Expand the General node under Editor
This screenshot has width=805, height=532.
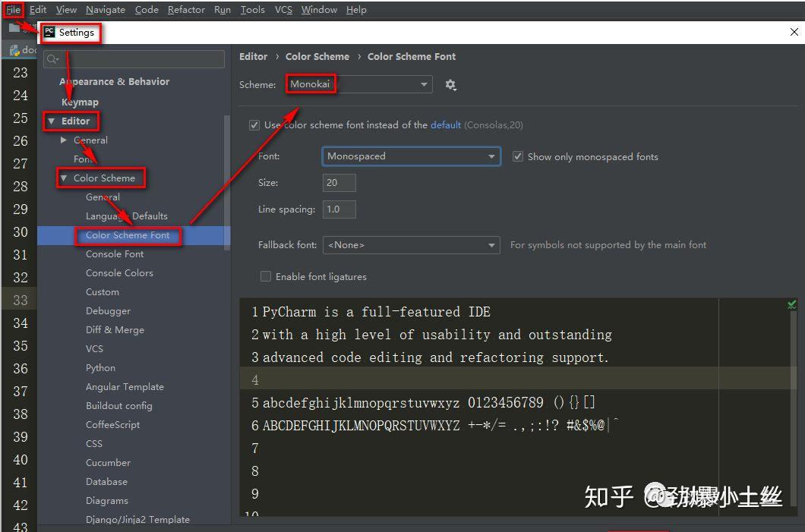click(x=63, y=140)
